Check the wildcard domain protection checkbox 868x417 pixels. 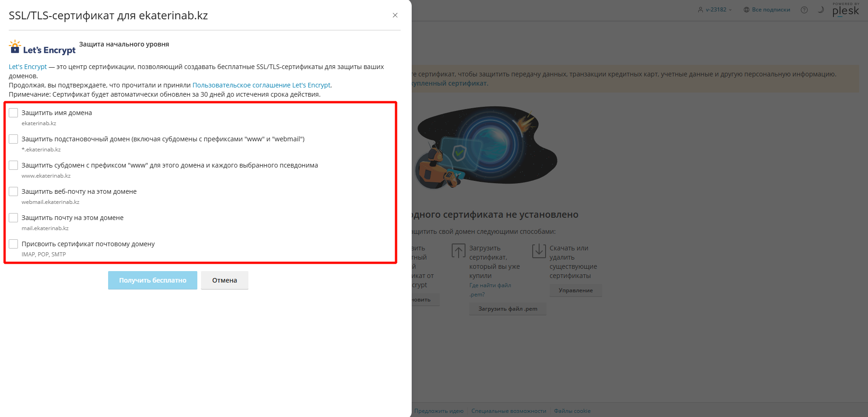pos(13,139)
